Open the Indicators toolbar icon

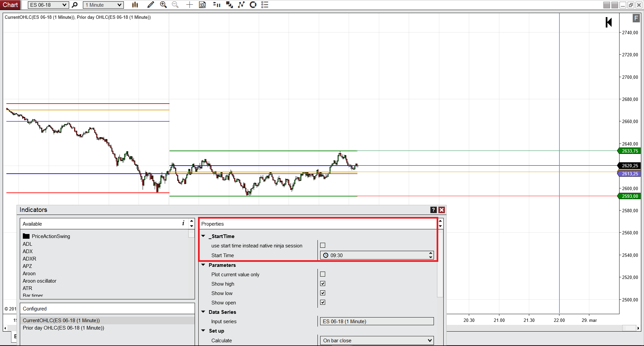coord(241,5)
